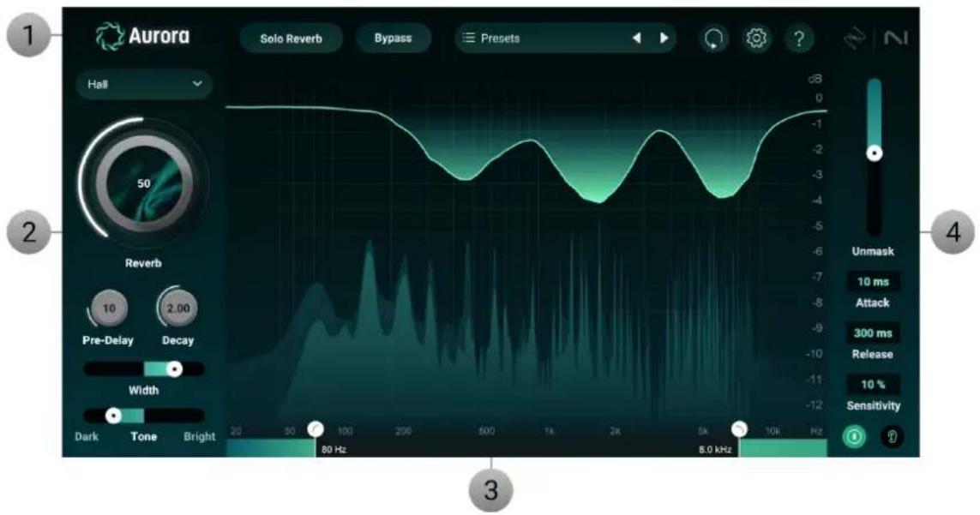Click the 'Dark' tone label
The width and height of the screenshot is (980, 515).
pyautogui.click(x=87, y=437)
